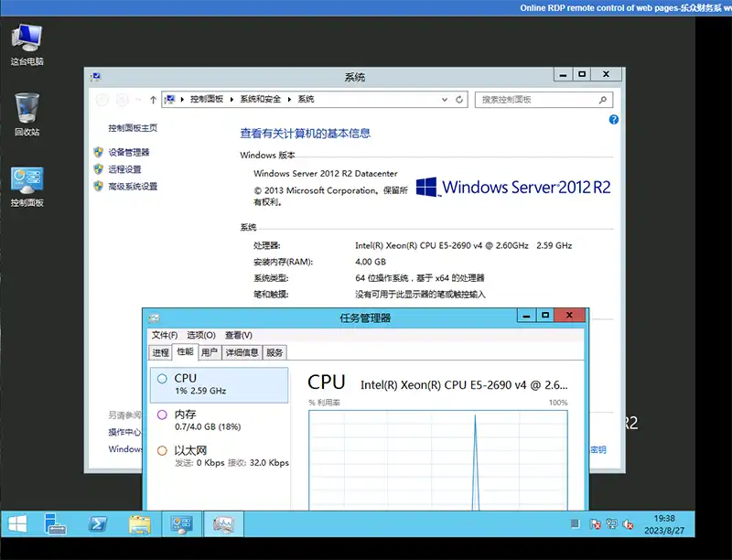The width and height of the screenshot is (732, 560).
Task: Switch to the Task Manager taskbar button
Action: [x=223, y=524]
